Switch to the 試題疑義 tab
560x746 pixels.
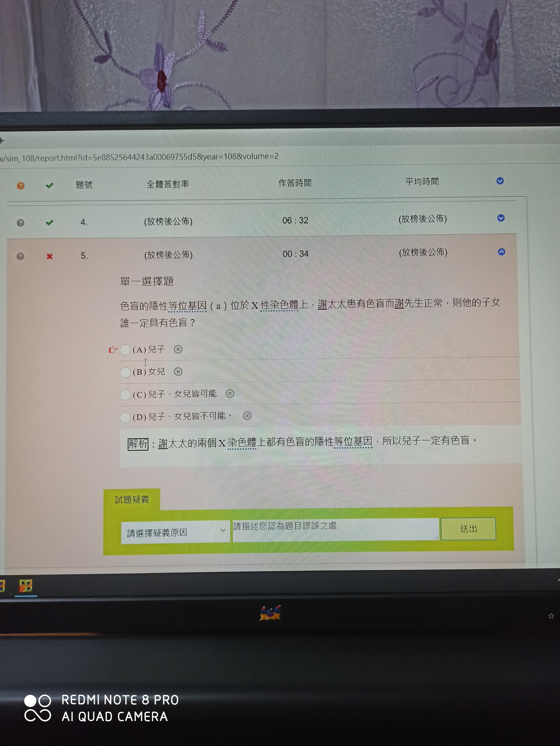(132, 499)
